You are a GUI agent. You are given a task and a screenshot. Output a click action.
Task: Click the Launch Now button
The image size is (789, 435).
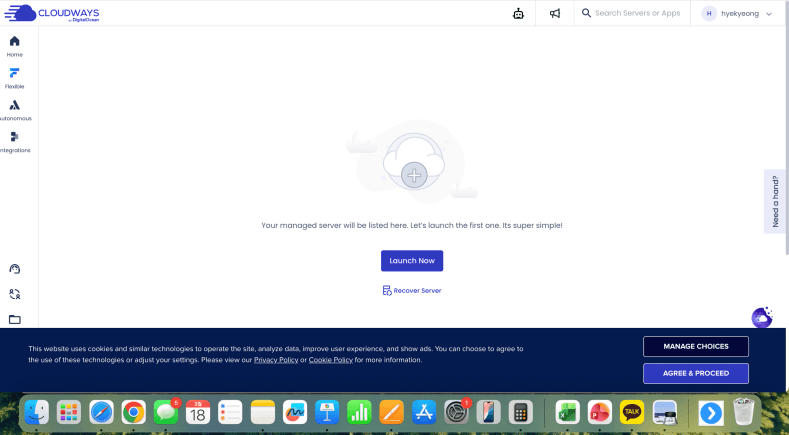click(x=412, y=261)
